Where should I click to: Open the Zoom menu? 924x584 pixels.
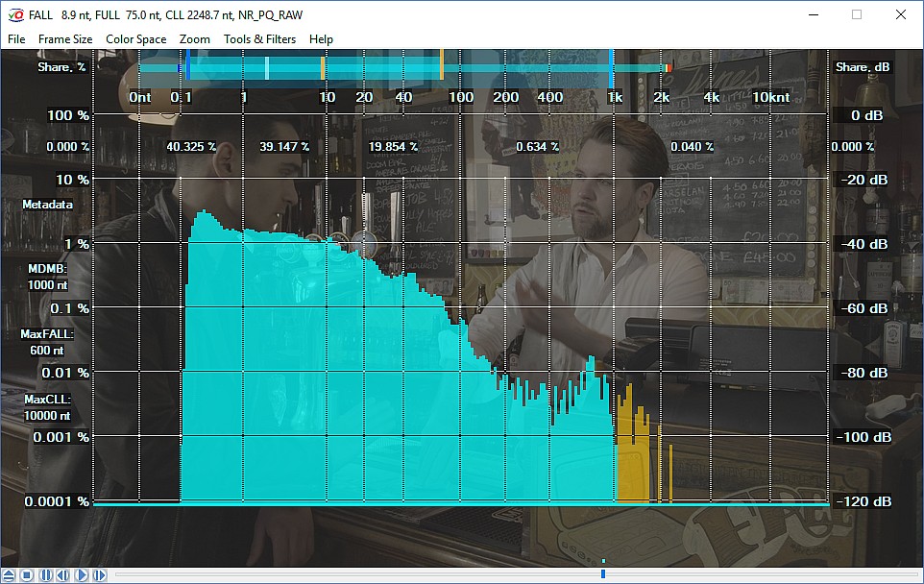pyautogui.click(x=194, y=39)
